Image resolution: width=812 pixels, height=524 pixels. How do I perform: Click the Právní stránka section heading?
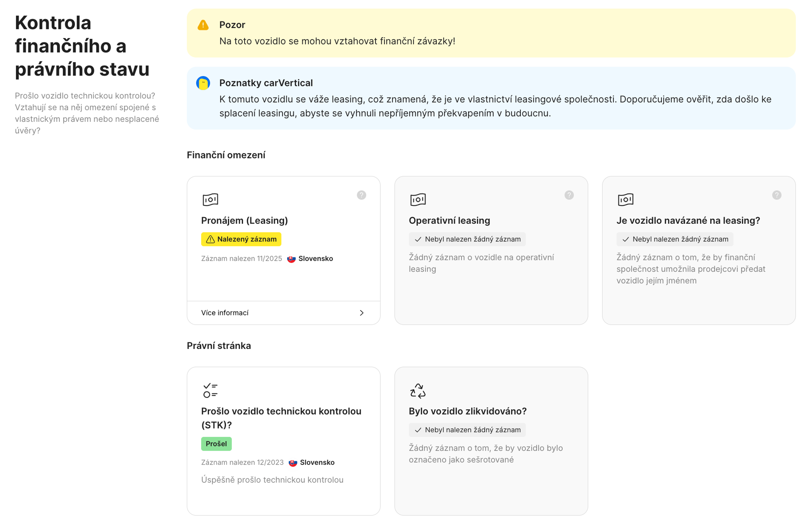tap(219, 346)
